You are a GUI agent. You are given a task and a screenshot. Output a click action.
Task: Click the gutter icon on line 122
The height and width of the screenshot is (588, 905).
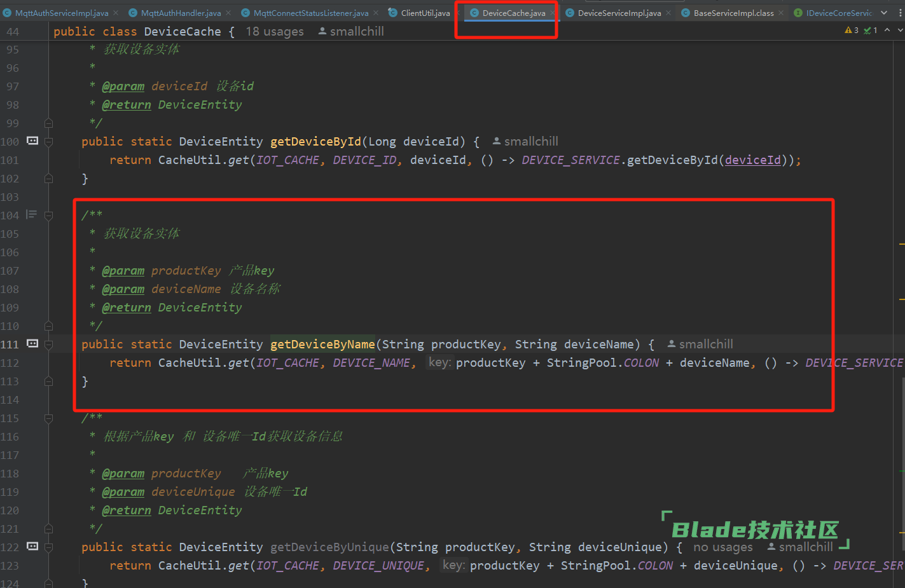[32, 546]
